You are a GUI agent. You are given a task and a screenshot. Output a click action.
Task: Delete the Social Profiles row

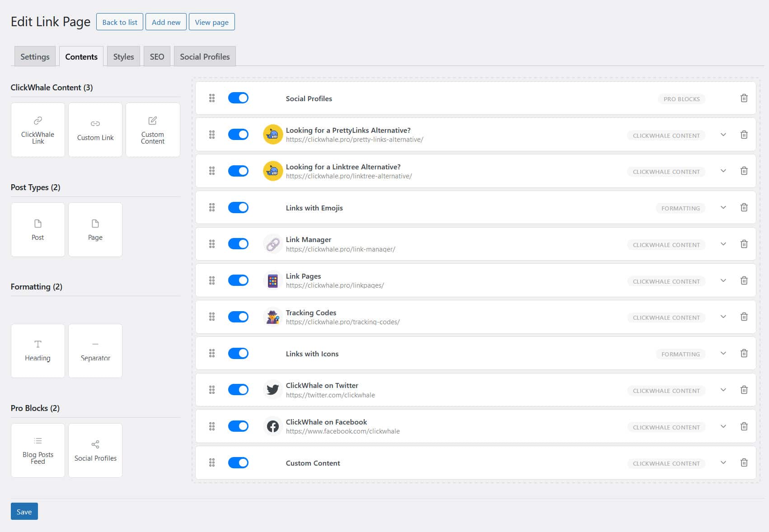pos(744,98)
